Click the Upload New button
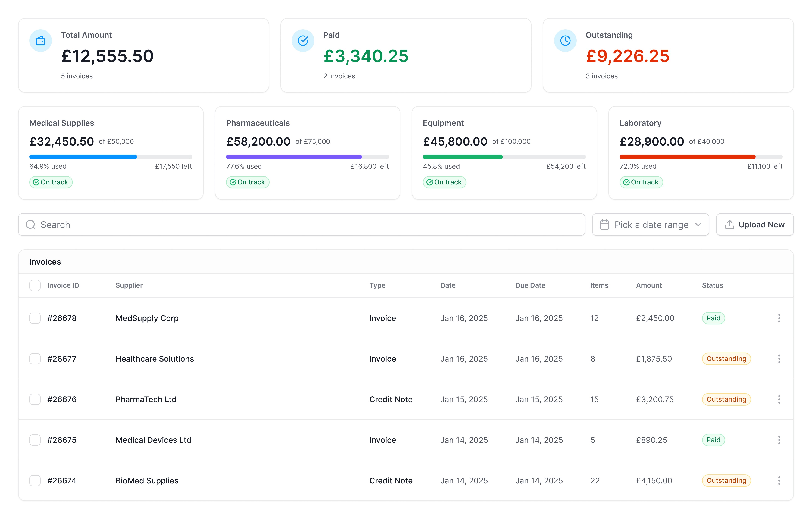 [x=755, y=225]
